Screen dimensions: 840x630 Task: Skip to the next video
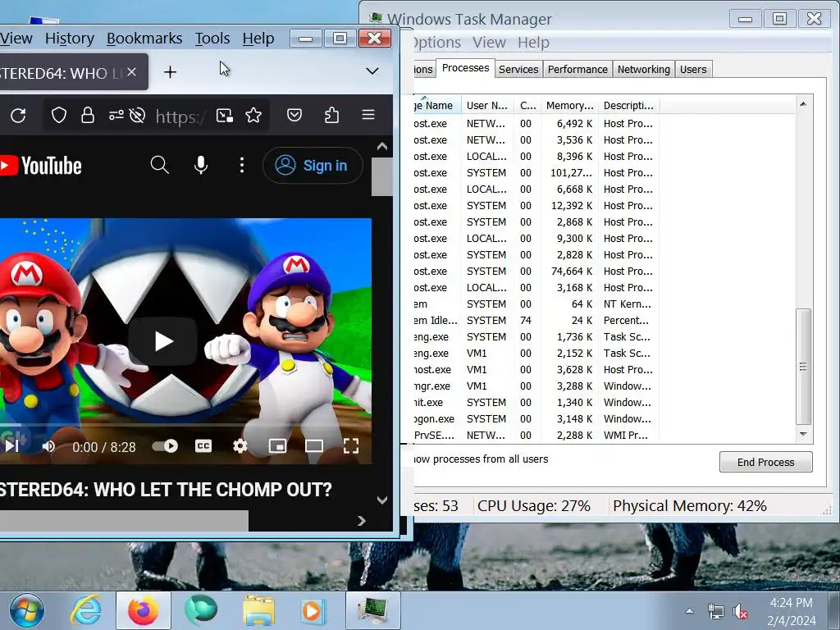pyautogui.click(x=12, y=445)
